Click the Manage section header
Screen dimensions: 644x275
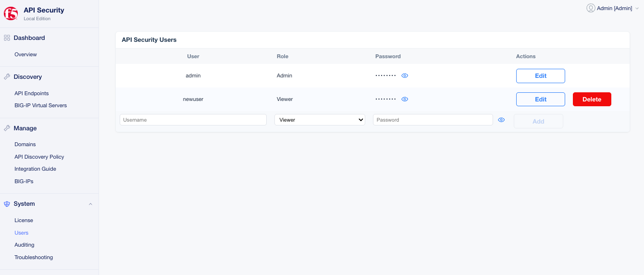point(25,128)
